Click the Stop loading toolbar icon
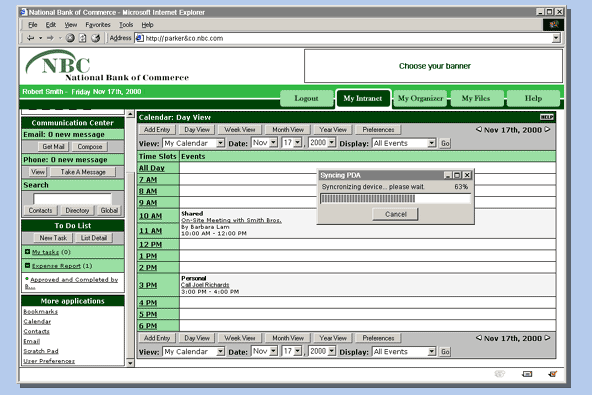This screenshot has height=395, width=592. 70,38
